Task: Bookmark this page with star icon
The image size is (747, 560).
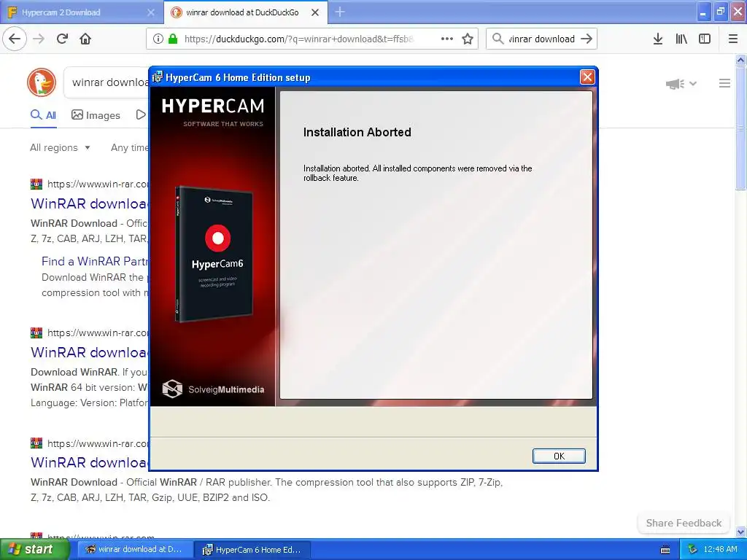Action: [468, 39]
